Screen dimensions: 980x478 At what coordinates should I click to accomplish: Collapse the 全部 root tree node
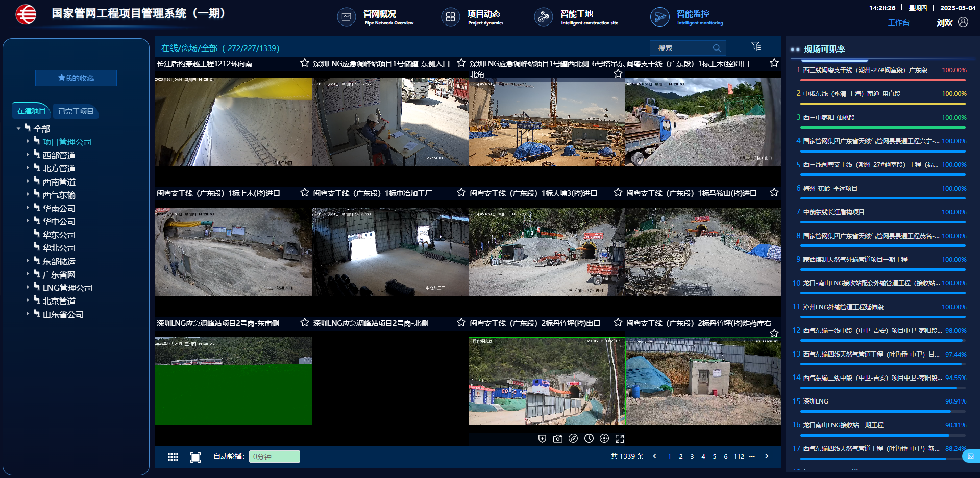click(x=18, y=128)
